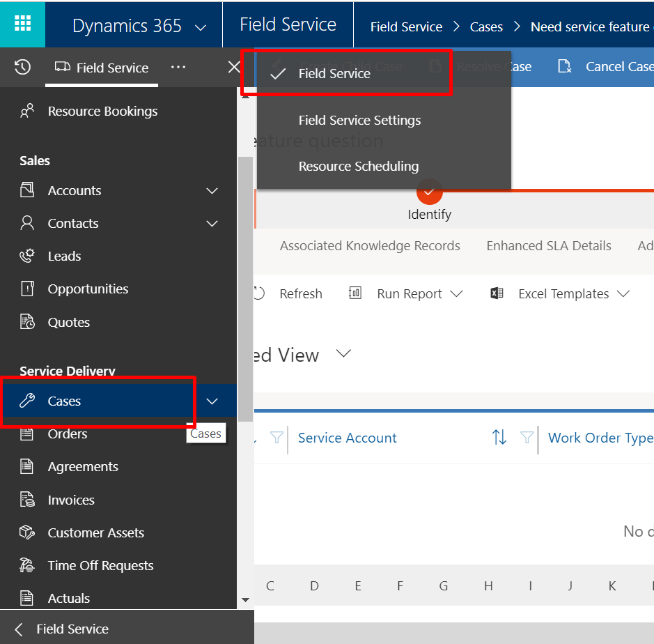The width and height of the screenshot is (654, 644).
Task: Open recent items history icon
Action: [x=22, y=67]
